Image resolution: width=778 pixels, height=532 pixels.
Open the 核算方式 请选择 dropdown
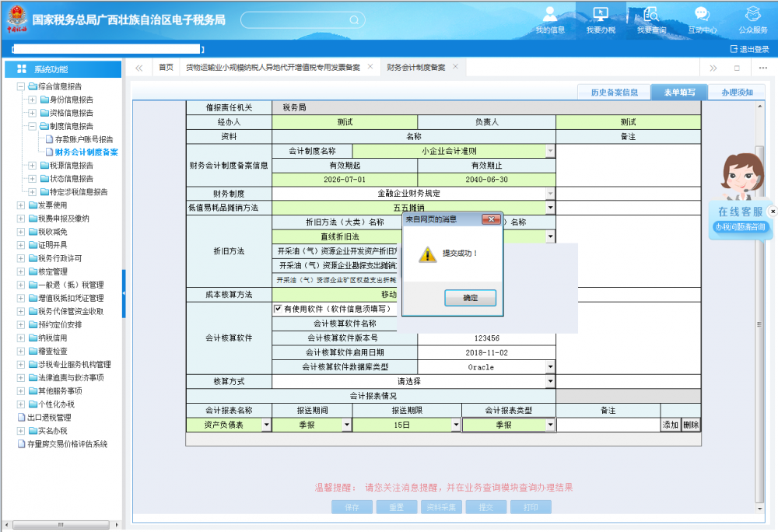(550, 382)
